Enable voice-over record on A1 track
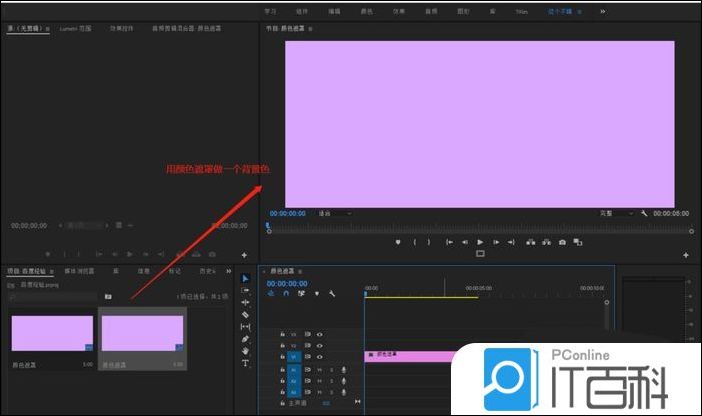Viewport: 702px width, 416px height. point(344,369)
